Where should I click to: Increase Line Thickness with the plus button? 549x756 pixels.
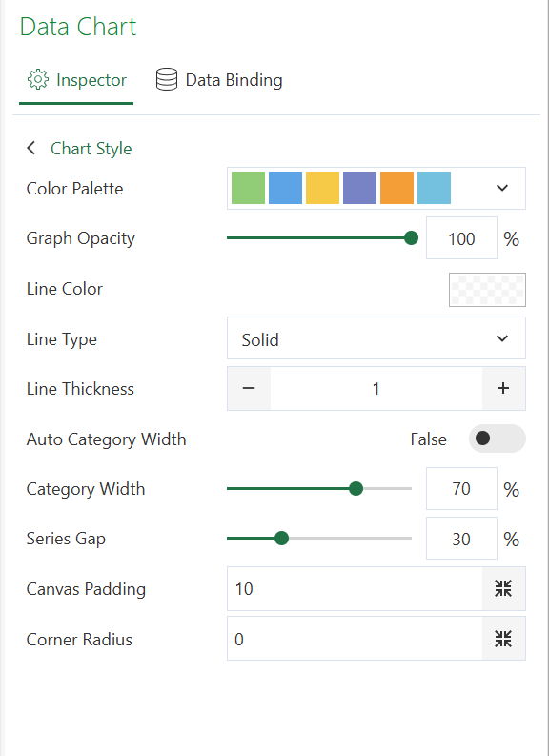click(503, 388)
